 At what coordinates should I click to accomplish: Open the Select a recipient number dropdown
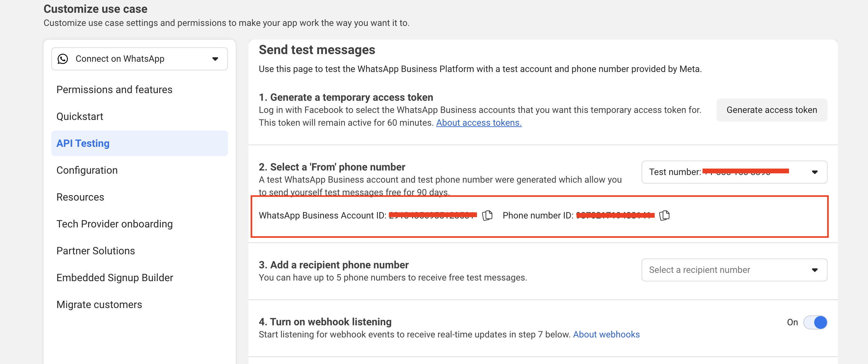pyautogui.click(x=734, y=270)
